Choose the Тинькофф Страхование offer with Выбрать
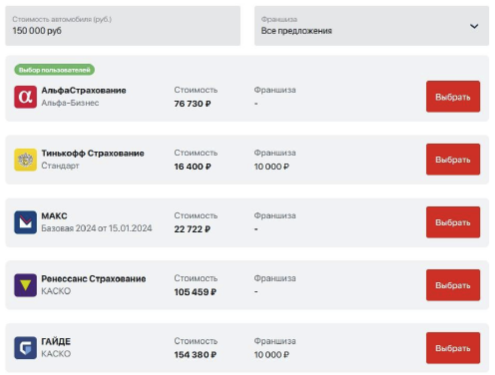This screenshot has height=375, width=495. tap(453, 159)
